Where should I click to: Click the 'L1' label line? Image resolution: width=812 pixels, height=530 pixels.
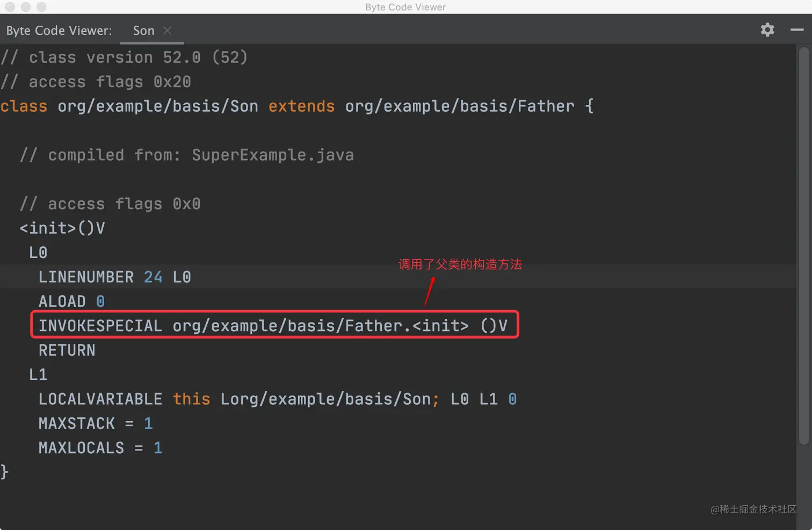pos(38,375)
